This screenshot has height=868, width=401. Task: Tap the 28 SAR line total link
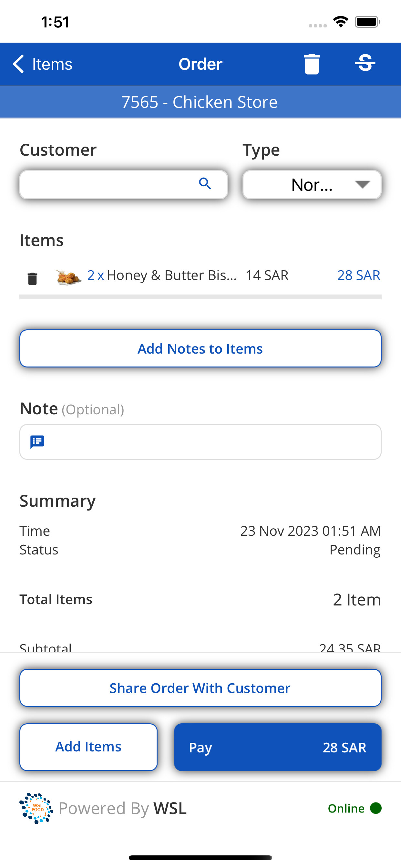358,275
